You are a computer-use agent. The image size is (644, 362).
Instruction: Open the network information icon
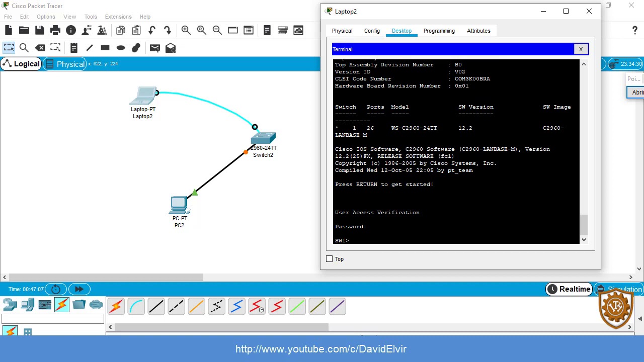point(71,31)
